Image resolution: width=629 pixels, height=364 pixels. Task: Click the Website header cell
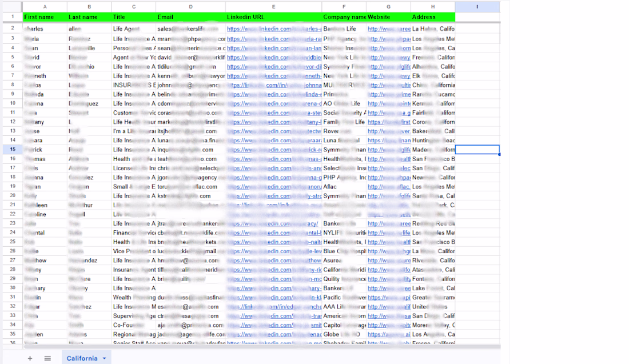[388, 17]
